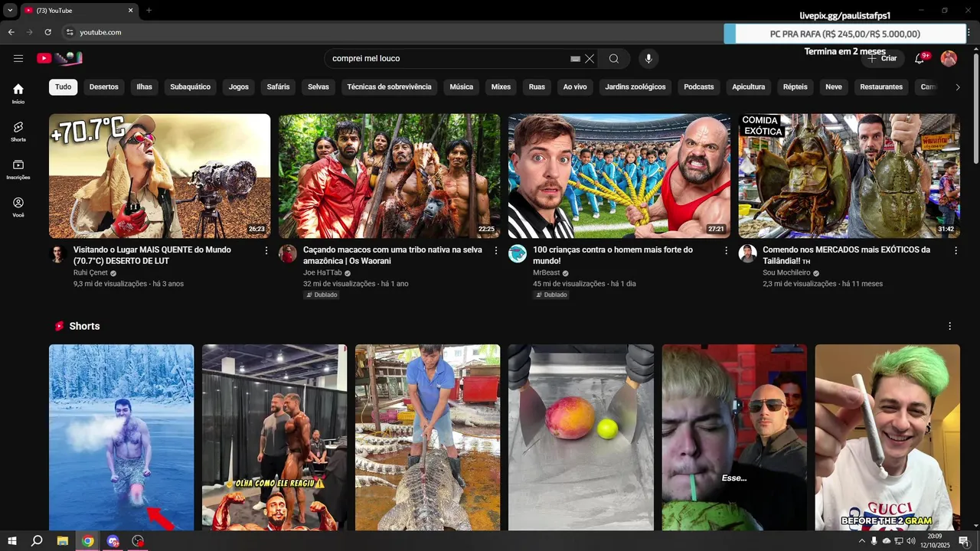The image size is (980, 551).
Task: Select the Música filter chip
Action: 462,87
